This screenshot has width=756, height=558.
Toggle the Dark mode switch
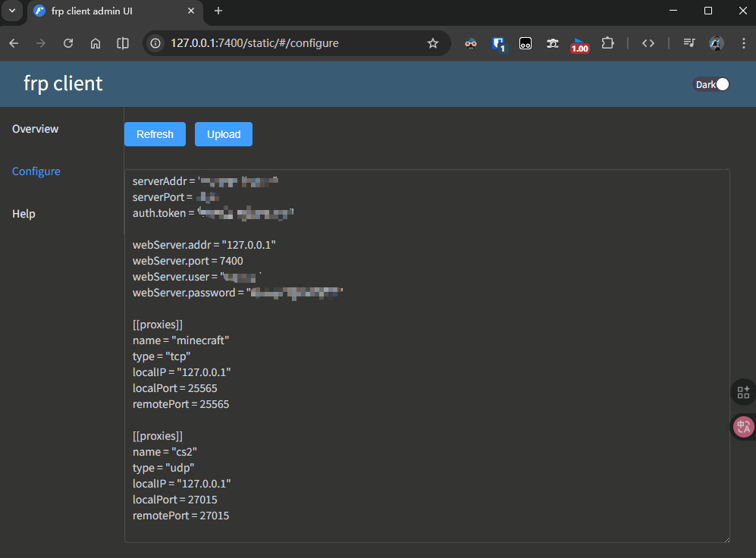(x=712, y=84)
